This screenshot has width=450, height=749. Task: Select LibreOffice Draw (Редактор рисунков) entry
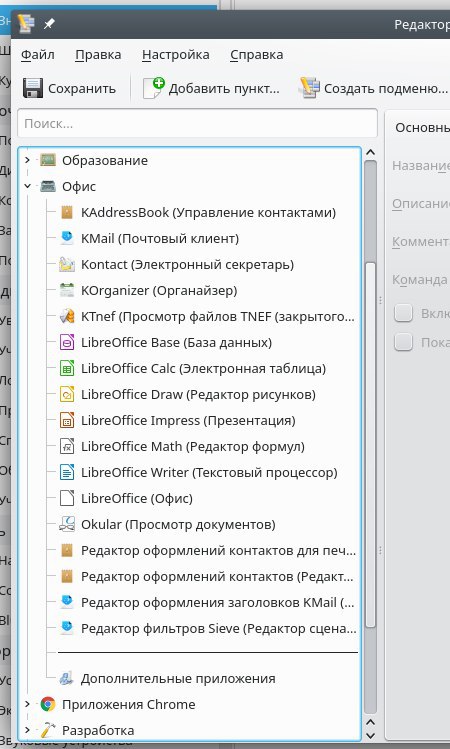pos(198,394)
